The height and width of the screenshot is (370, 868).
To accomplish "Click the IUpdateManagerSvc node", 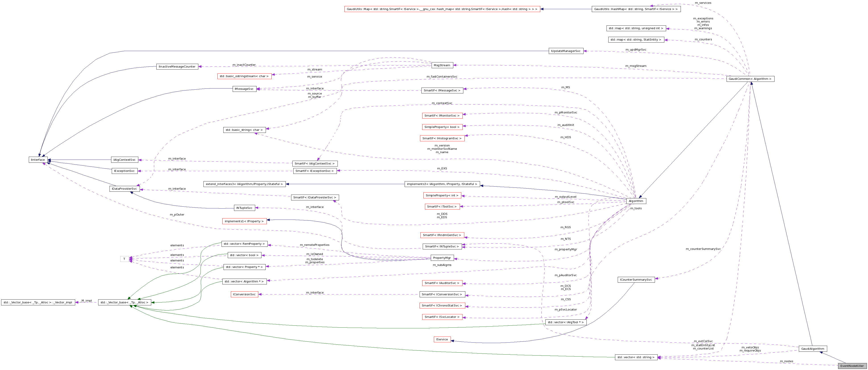I will coord(566,51).
